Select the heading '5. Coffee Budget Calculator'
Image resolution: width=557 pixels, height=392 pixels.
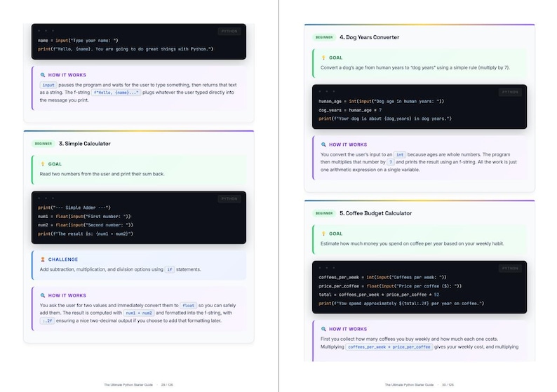376,213
